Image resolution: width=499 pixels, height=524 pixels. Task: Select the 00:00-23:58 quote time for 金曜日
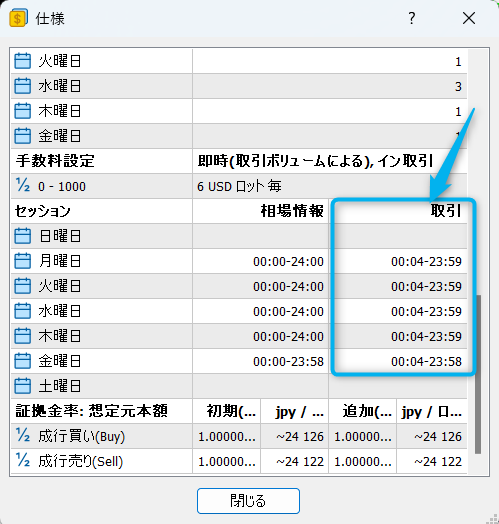point(288,362)
